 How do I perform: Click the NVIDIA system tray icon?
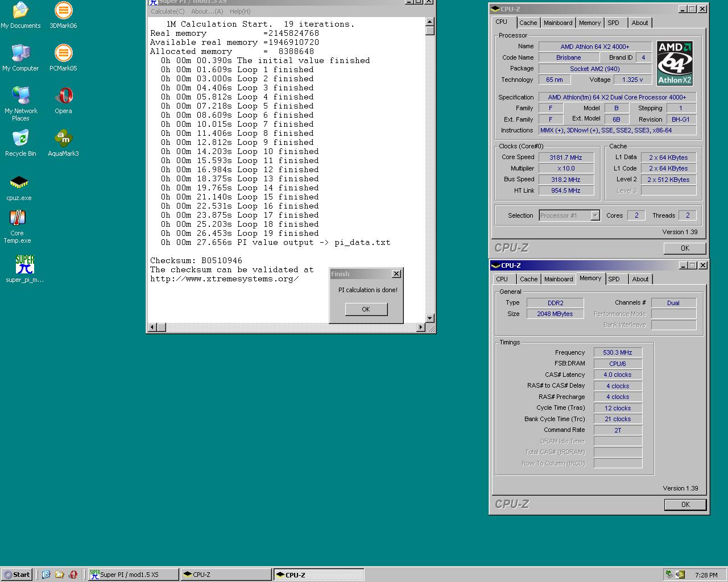point(680,575)
